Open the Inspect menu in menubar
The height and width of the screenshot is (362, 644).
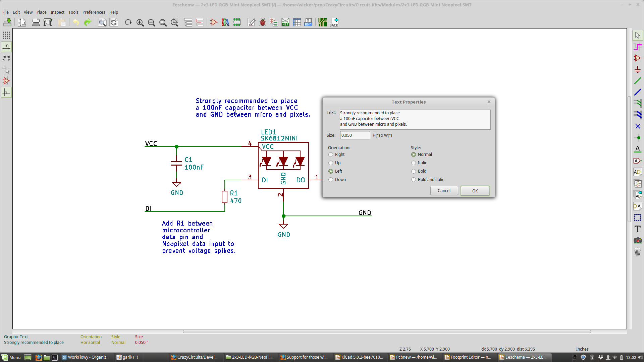point(57,12)
